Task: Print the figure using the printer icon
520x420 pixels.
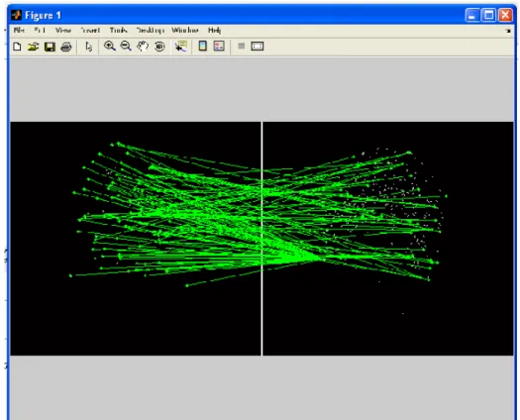Action: coord(66,47)
